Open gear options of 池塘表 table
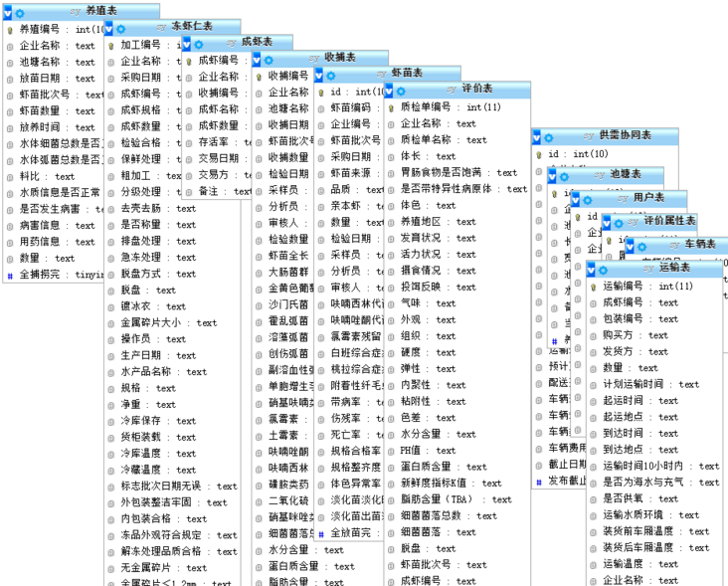 click(x=564, y=177)
